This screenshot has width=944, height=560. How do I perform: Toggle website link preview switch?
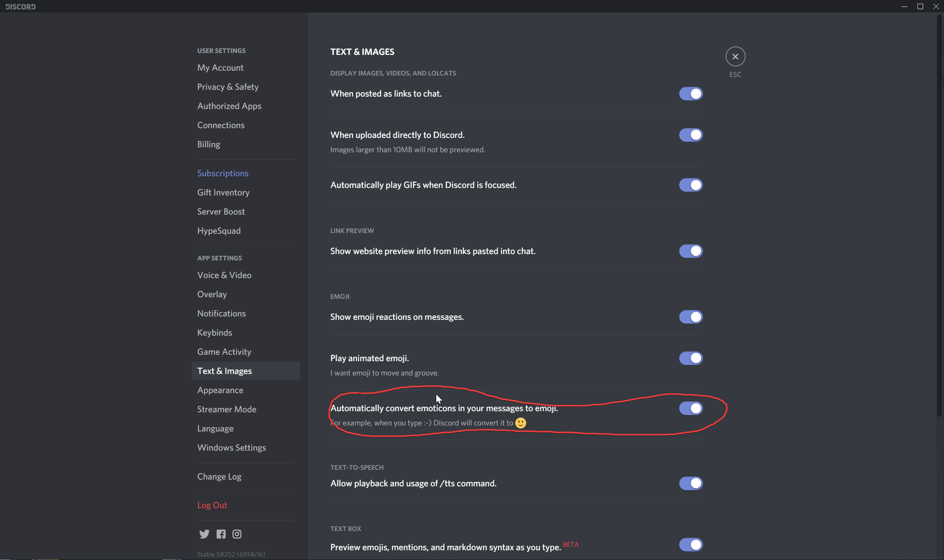(690, 251)
